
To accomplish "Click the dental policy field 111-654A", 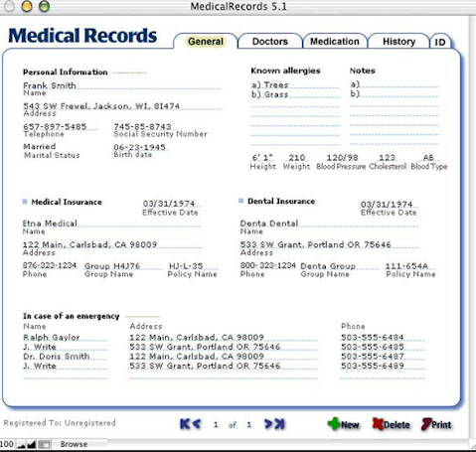I will (410, 266).
